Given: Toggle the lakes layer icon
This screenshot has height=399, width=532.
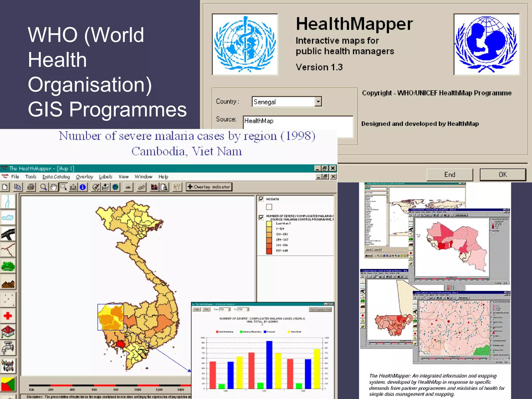Looking at the screenshot, I should tap(8, 217).
